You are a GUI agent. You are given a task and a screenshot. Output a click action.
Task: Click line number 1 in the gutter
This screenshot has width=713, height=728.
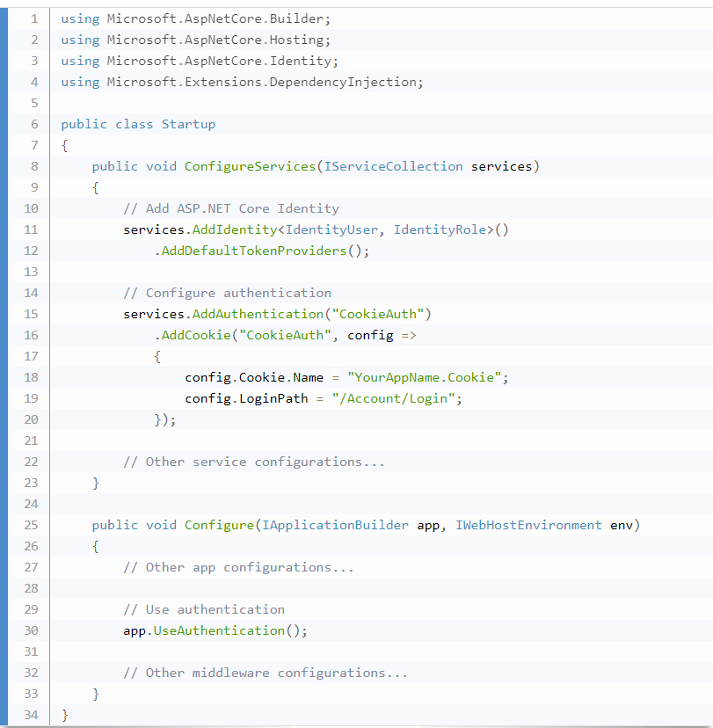tap(33, 18)
